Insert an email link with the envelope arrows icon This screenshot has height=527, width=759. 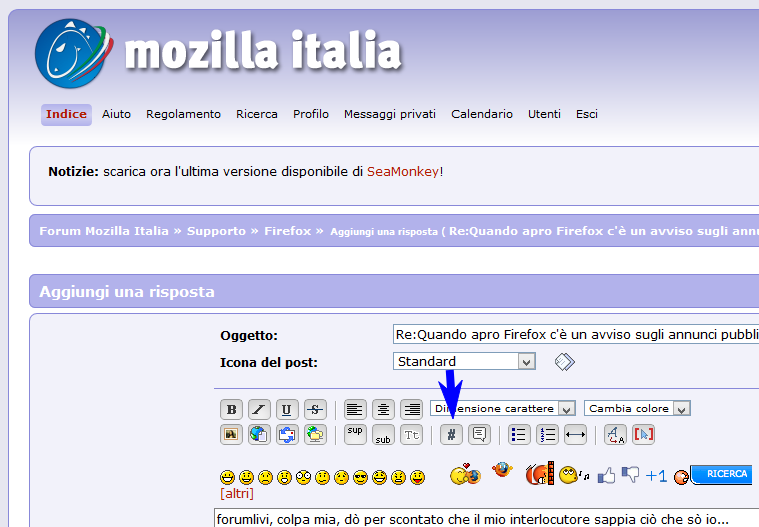tap(287, 434)
